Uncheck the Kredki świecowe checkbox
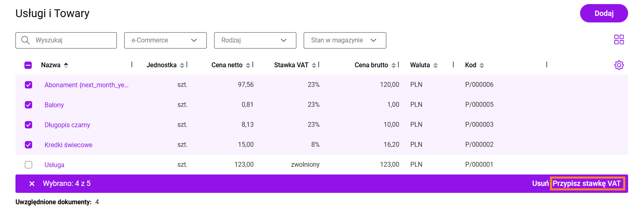This screenshot has height=212, width=644. tap(28, 145)
